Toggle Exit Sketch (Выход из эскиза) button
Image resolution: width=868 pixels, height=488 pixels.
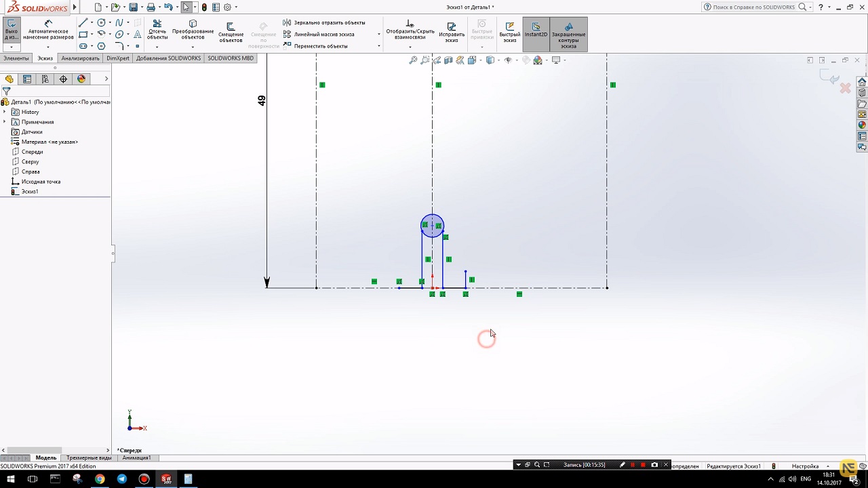pos(12,30)
